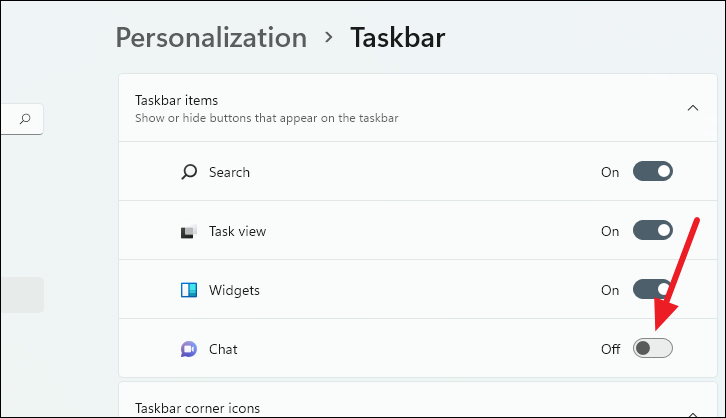Screen dimensions: 726x418
Task: Click the magnifier icon in the settings search box
Action: (25, 119)
